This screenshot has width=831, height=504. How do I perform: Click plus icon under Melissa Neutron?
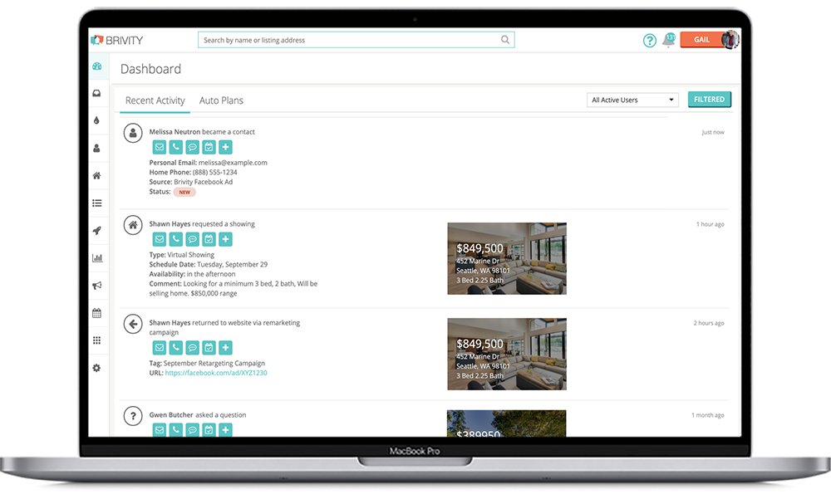(225, 147)
